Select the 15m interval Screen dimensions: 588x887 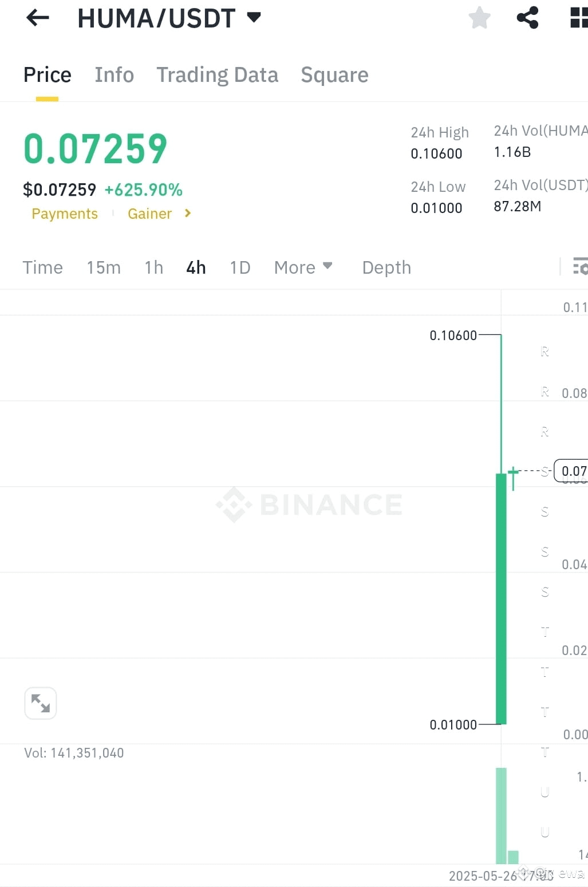(104, 267)
